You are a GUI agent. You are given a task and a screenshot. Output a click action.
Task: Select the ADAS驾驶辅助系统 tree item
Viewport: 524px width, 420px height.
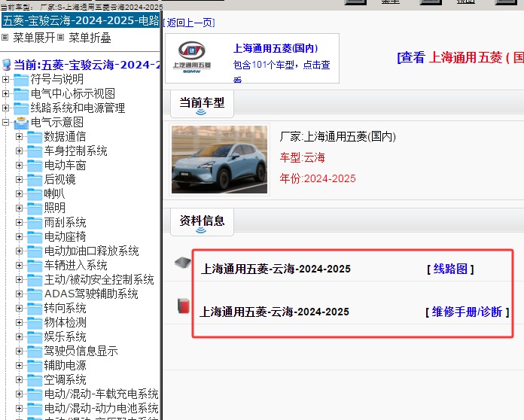[x=91, y=294]
